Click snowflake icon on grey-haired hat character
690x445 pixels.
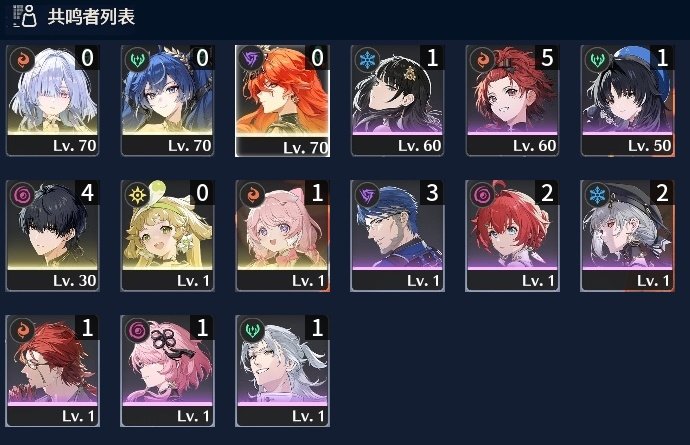point(597,194)
